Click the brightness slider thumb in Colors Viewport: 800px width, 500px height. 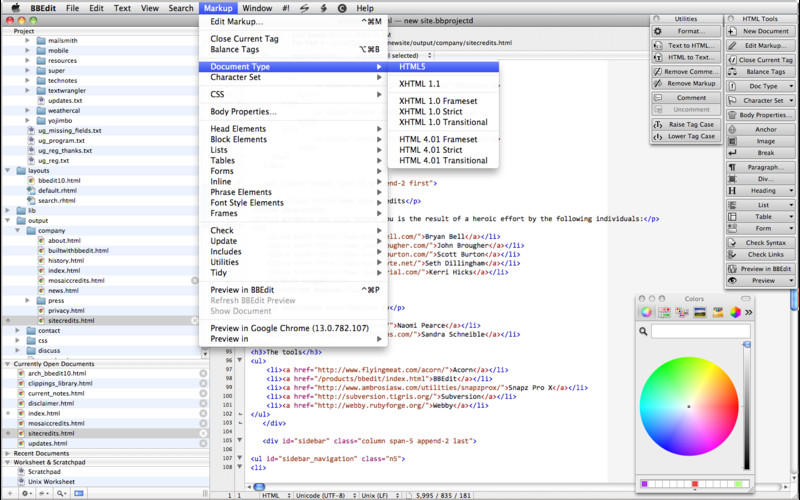tap(746, 345)
